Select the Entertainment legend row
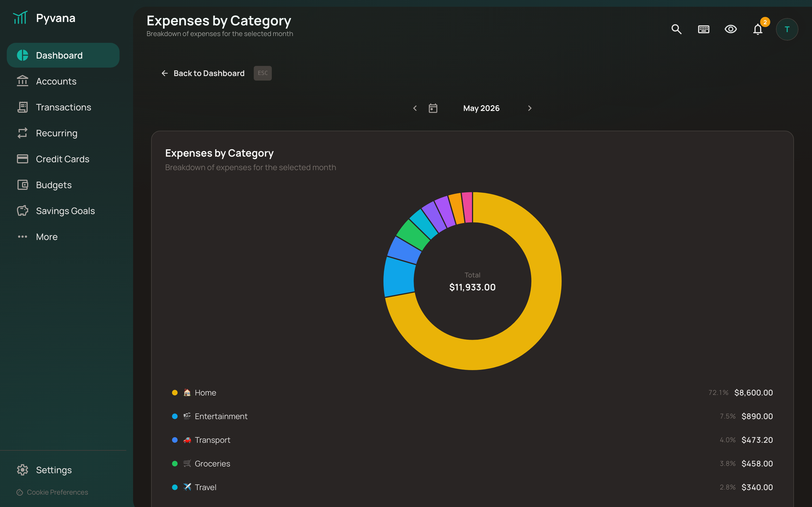Image resolution: width=812 pixels, height=507 pixels. click(x=472, y=416)
